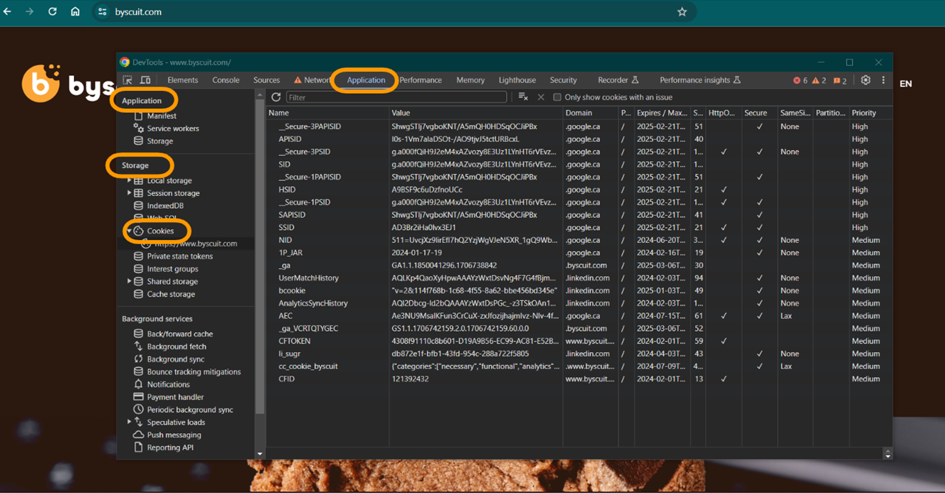
Task: Toggle the device toolbar icon
Action: pyautogui.click(x=145, y=80)
